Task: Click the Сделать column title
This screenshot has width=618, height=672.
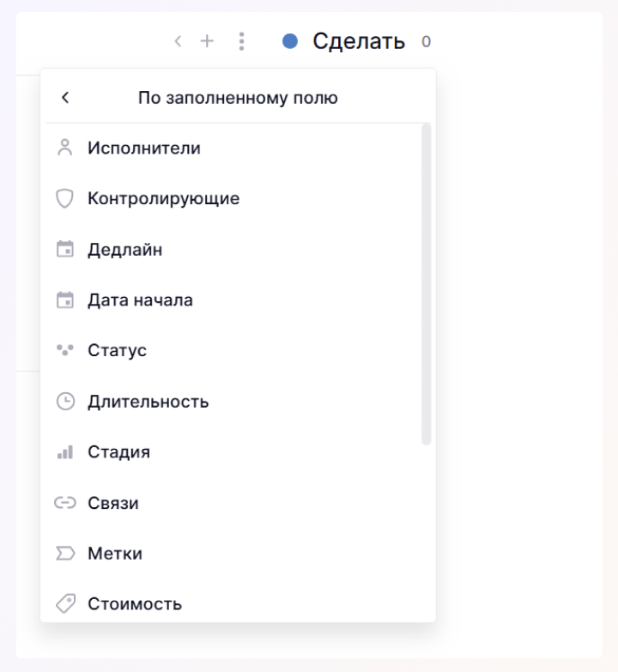Action: tap(359, 41)
